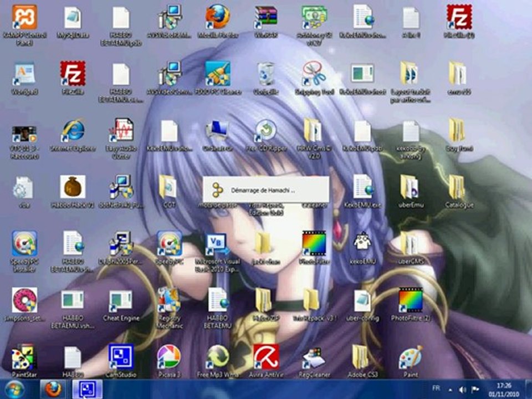Screen dimensions: 532x399
Task: Launch the Mozilla Firefox desktop shortcut
Action: click(217, 17)
